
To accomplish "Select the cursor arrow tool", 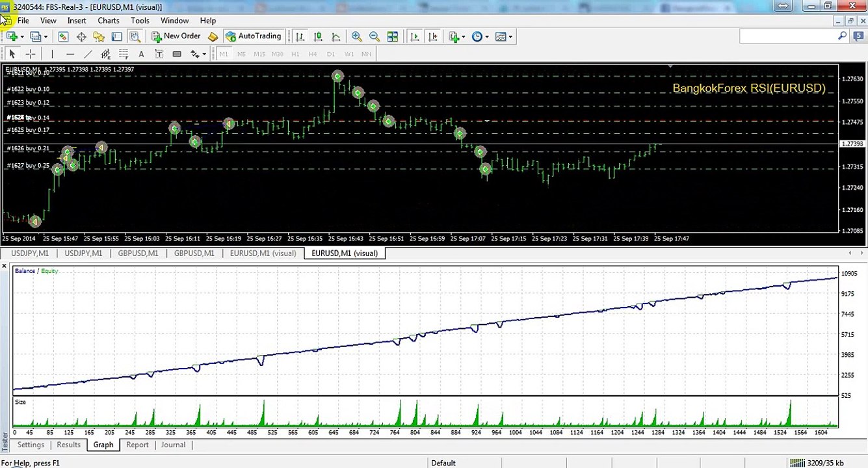I will [x=12, y=54].
